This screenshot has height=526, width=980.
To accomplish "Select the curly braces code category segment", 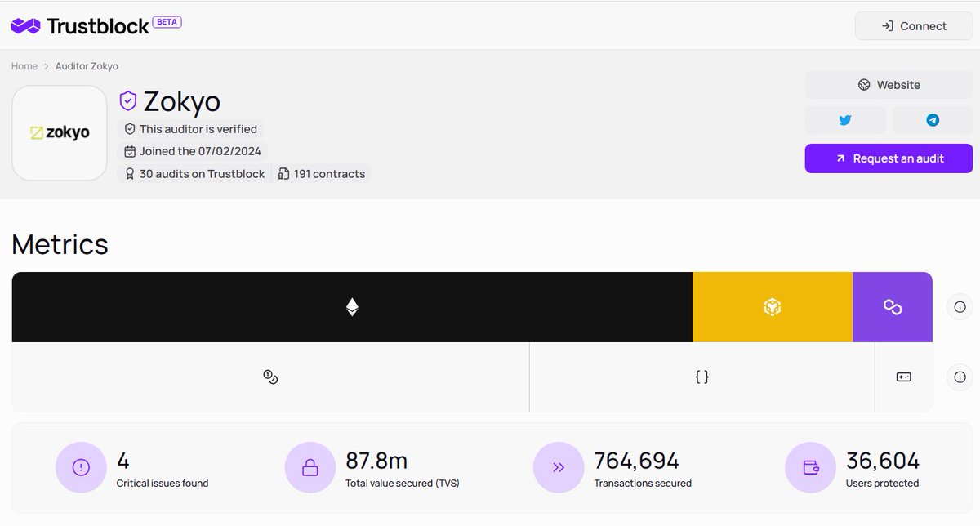I will click(702, 377).
